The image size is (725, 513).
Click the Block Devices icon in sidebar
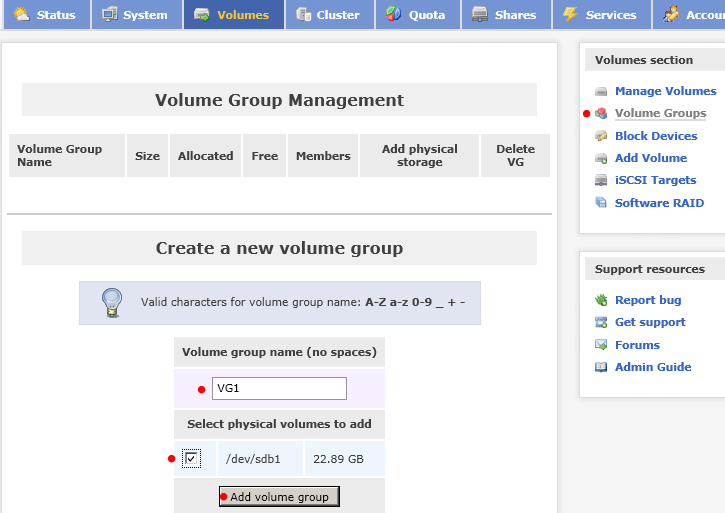[601, 136]
